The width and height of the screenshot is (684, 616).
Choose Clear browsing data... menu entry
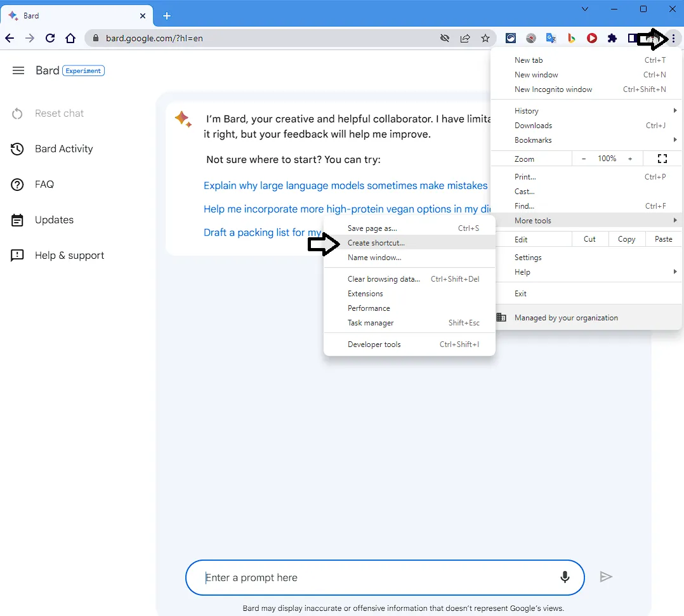[x=383, y=279]
